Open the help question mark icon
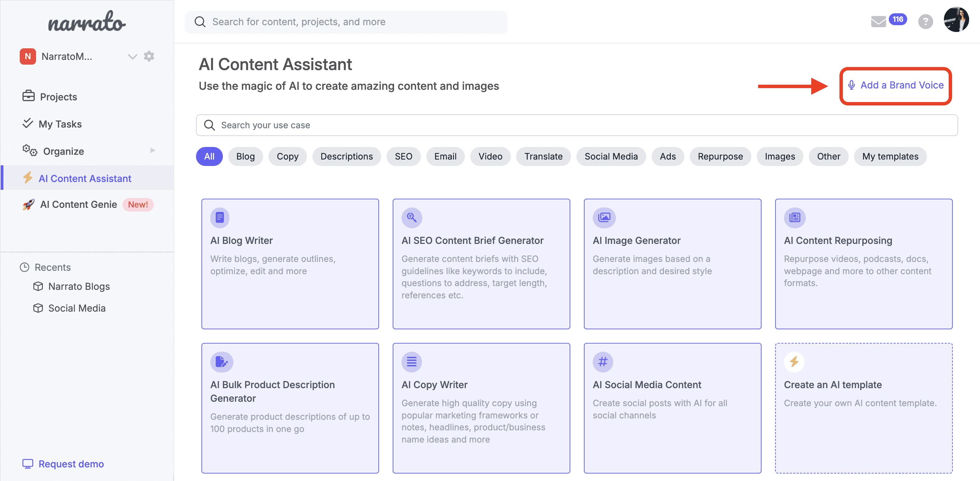The image size is (980, 481). (x=926, y=21)
